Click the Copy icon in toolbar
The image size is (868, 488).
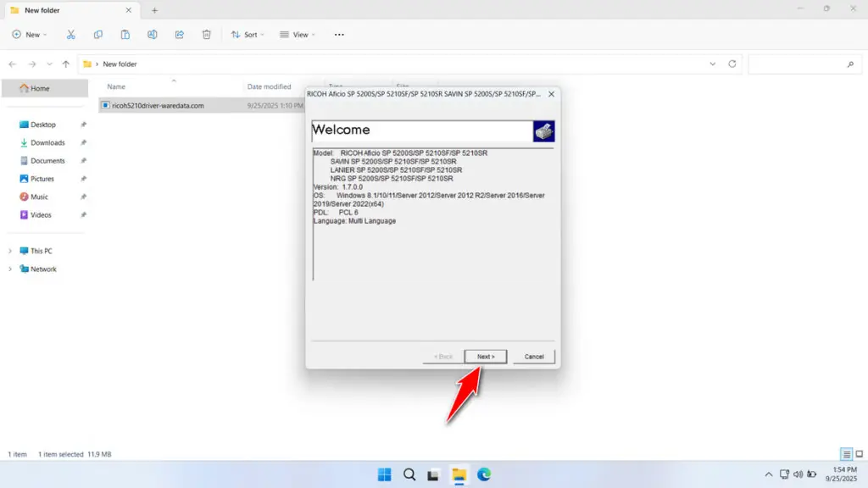(x=98, y=34)
